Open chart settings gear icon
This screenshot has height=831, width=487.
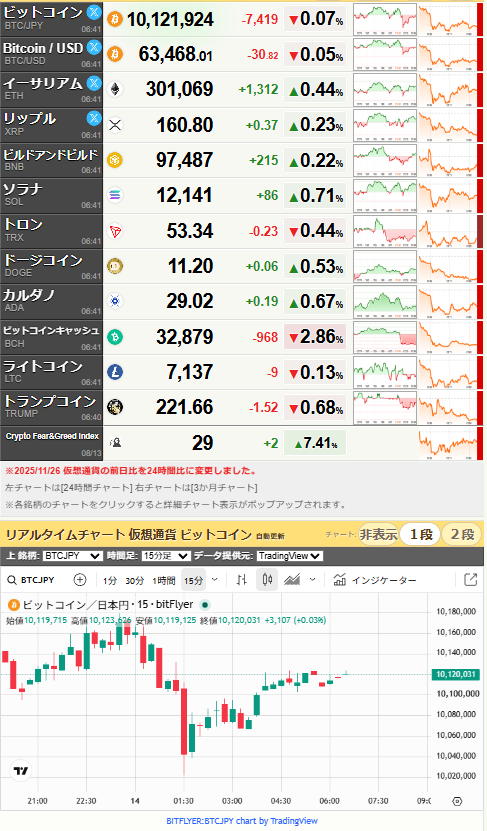[458, 801]
